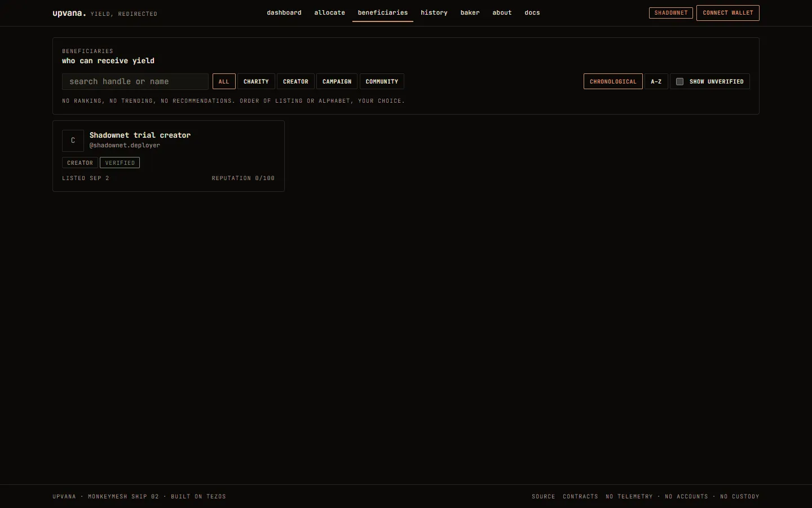Enable the Show Unverified checkbox
812x508 pixels.
click(x=679, y=81)
